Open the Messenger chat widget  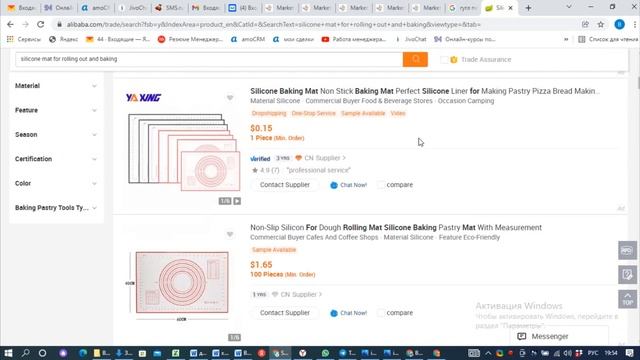(x=559, y=336)
